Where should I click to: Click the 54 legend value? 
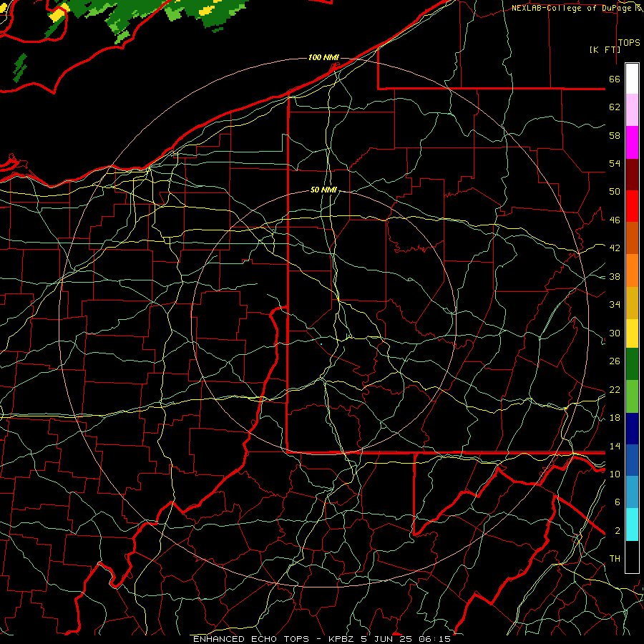615,163
